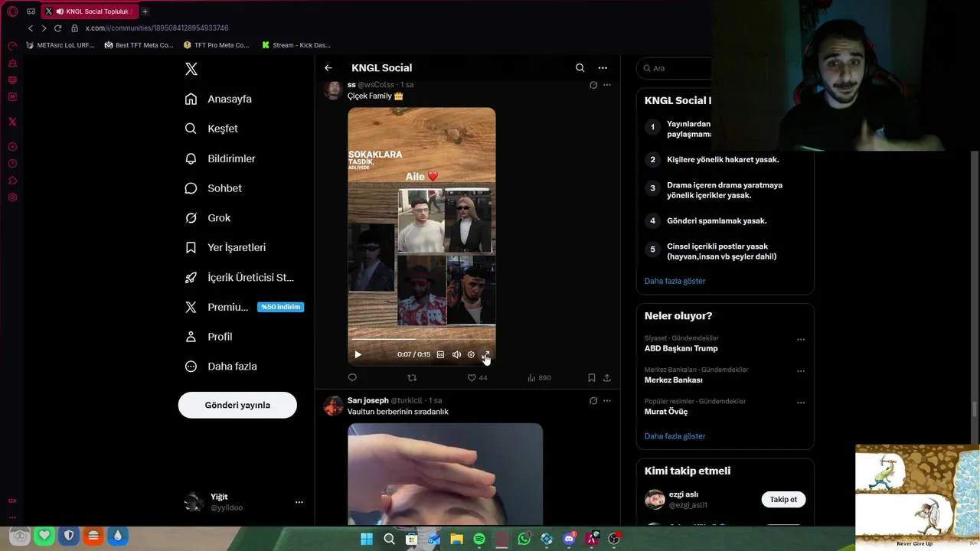Image resolution: width=980 pixels, height=551 pixels.
Task: Go forward with browser forward arrow
Action: [44, 28]
